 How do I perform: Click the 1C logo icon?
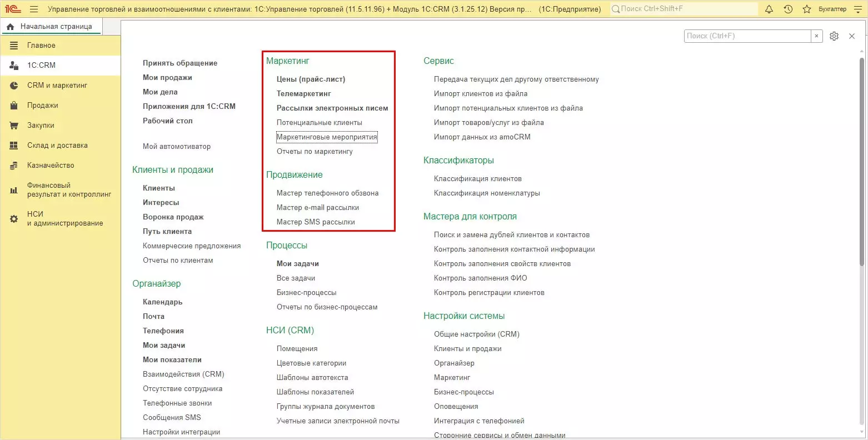[13, 9]
